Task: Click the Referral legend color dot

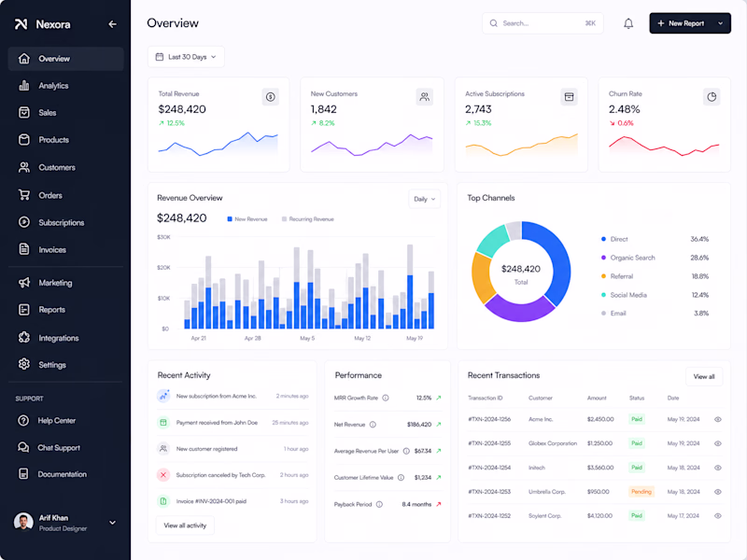Action: [x=603, y=276]
